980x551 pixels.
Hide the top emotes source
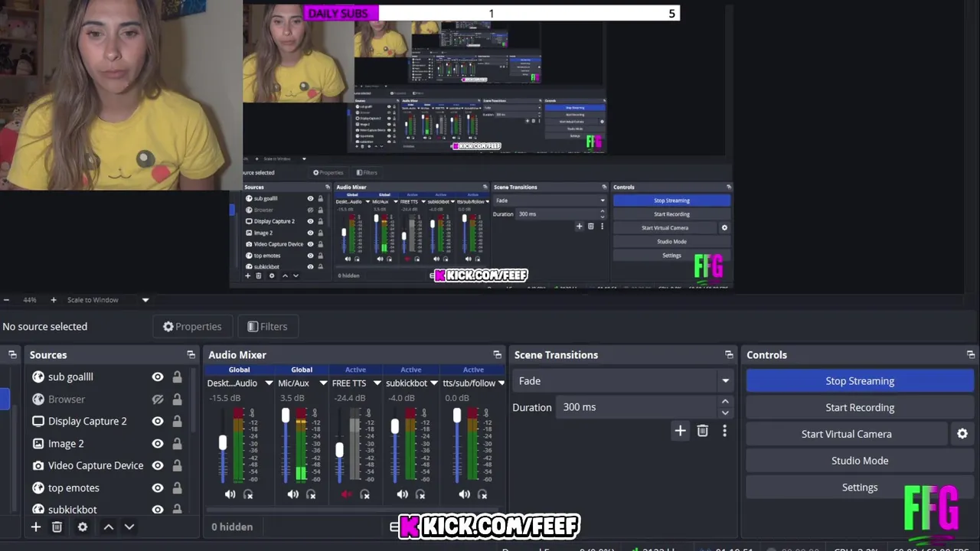coord(158,487)
